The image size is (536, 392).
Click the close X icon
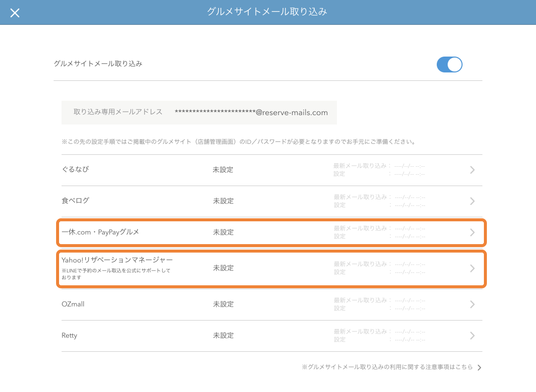[x=15, y=12]
